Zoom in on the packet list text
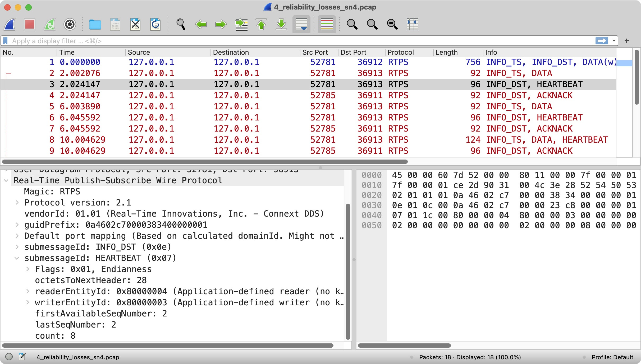641x364 pixels. pyautogui.click(x=351, y=24)
